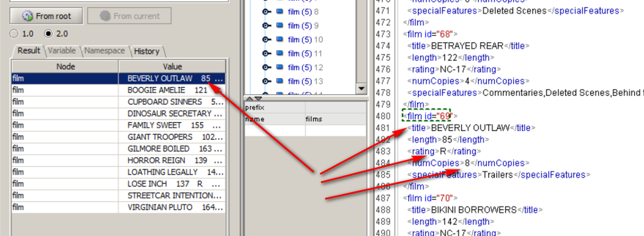Select the DINOSAUR SECRETARY result row
This screenshot has width=644, height=236.
[118, 114]
